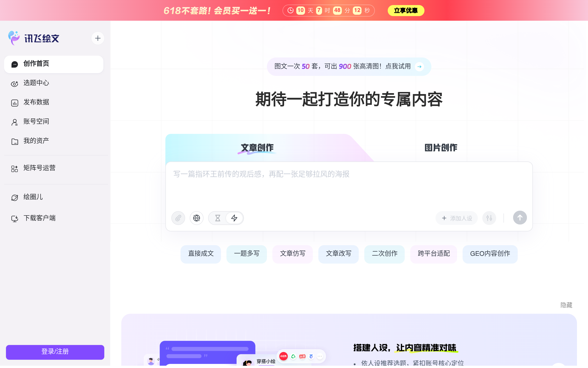Click the arrow icon in trial promo pill
Screen dimensions: 588x368
click(419, 67)
